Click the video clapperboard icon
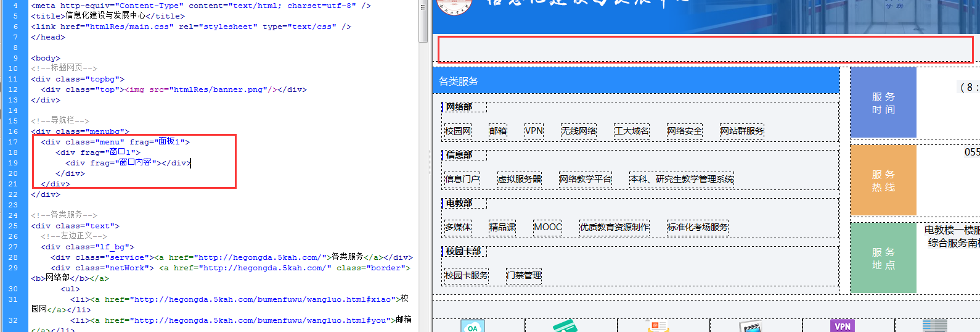Viewport: 980px width, 332px height. (750, 326)
